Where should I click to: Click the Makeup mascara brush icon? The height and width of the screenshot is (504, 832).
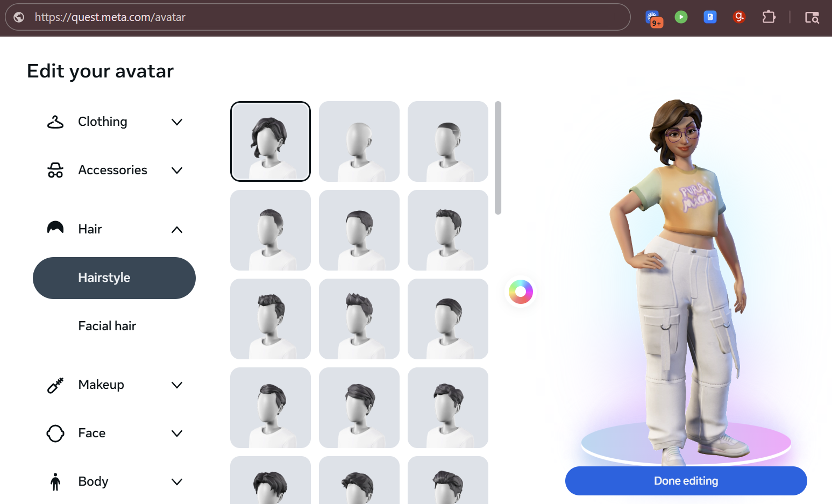(x=55, y=385)
